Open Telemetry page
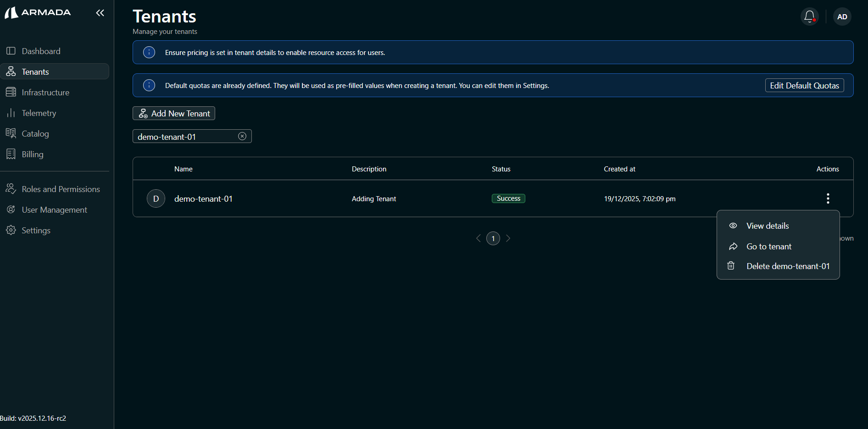868x429 pixels. [x=39, y=113]
